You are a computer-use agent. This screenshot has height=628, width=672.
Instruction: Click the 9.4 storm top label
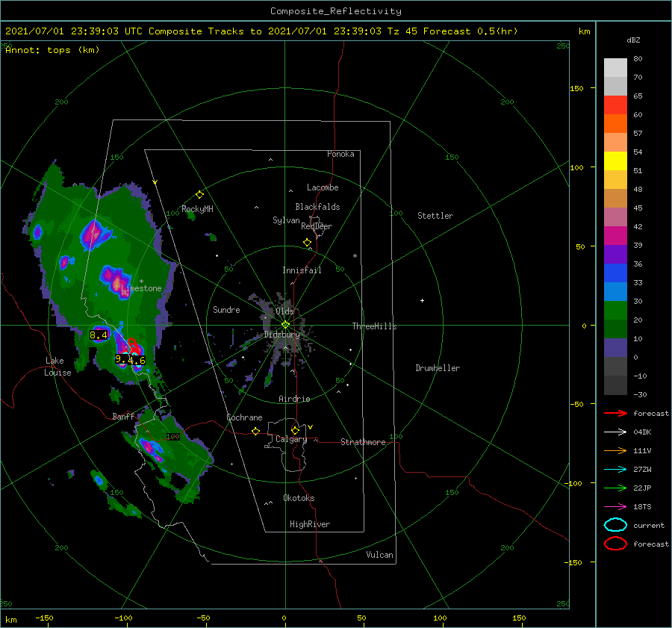(x=124, y=360)
